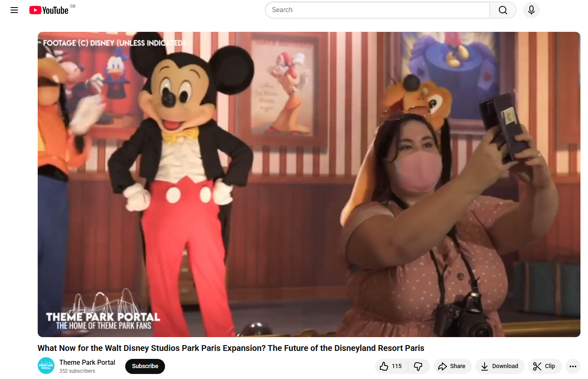The width and height of the screenshot is (588, 379).
Task: Share this video
Action: coord(452,366)
